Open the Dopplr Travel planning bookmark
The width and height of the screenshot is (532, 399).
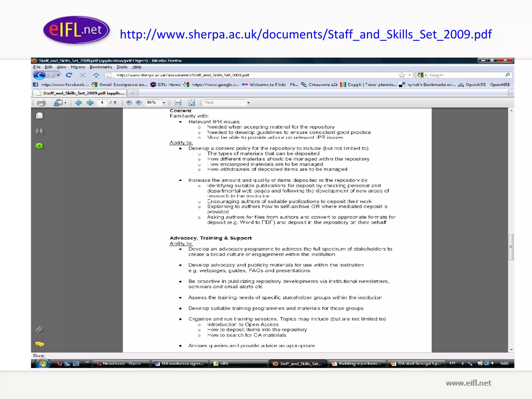pyautogui.click(x=368, y=85)
